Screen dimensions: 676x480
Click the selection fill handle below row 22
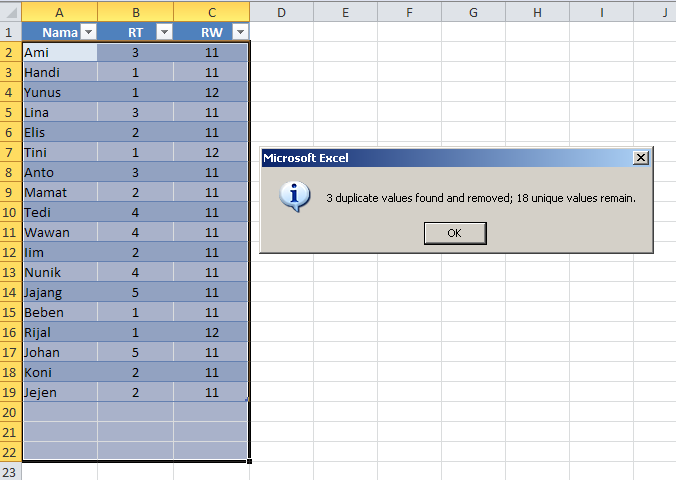pyautogui.click(x=249, y=461)
